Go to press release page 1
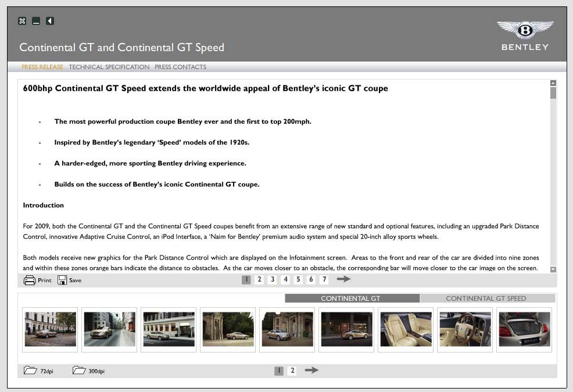Viewport: 573px width, 392px height. [x=246, y=279]
